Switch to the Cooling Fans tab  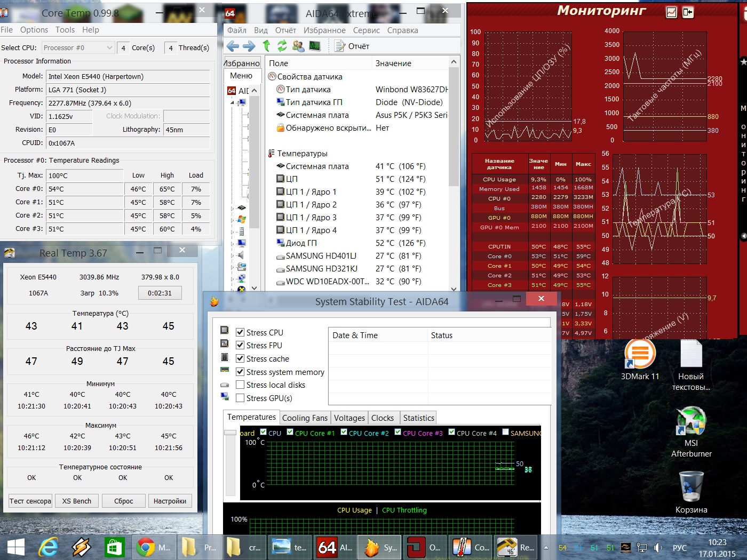coord(305,418)
